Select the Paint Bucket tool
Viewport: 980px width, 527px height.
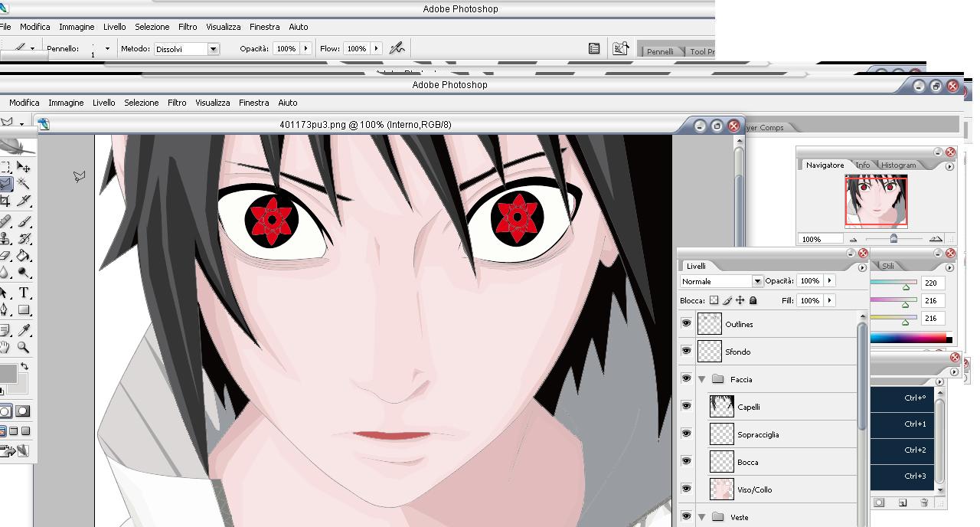pos(24,256)
